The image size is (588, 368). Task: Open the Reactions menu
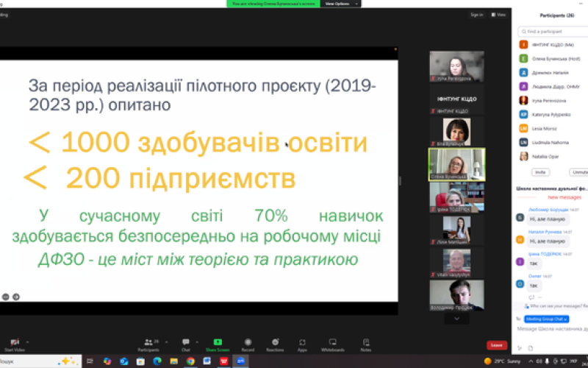coord(275,344)
